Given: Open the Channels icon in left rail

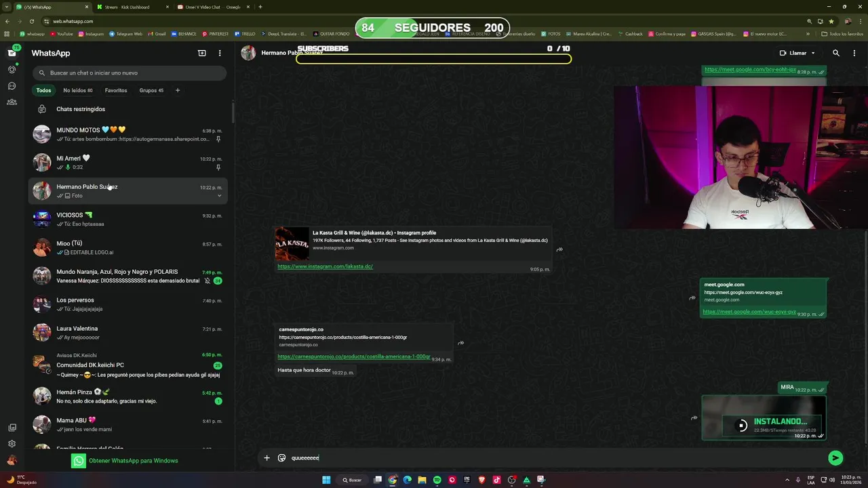Looking at the screenshot, I should click(12, 85).
